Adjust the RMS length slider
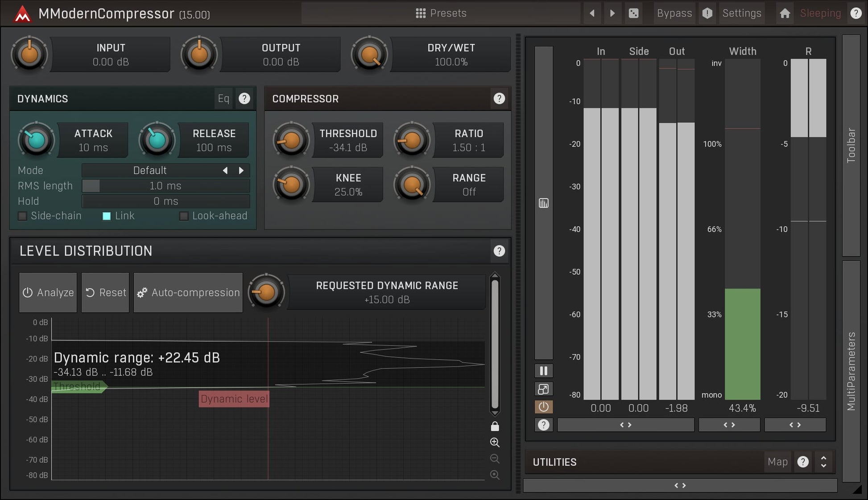Viewport: 868px width, 500px height. 165,186
